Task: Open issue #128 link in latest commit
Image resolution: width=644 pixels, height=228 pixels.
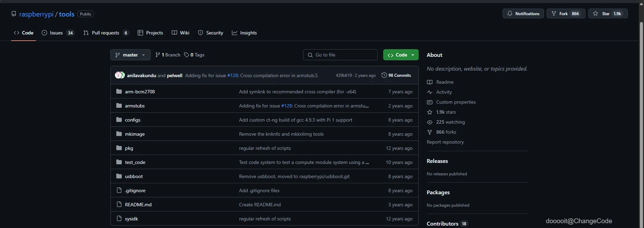Action: 233,75
